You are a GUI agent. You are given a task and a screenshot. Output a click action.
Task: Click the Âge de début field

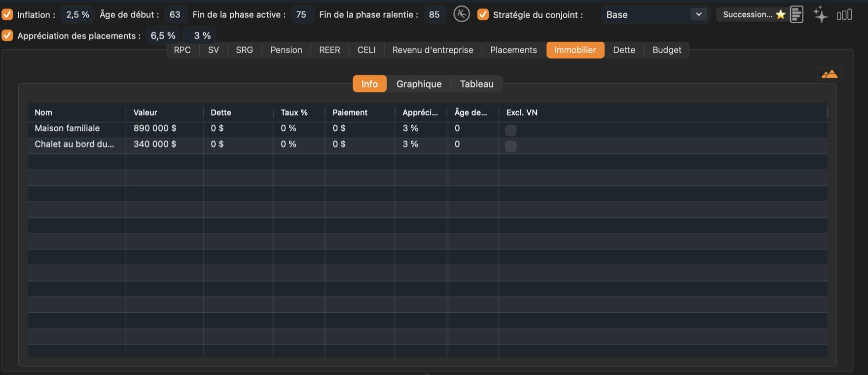pos(175,14)
